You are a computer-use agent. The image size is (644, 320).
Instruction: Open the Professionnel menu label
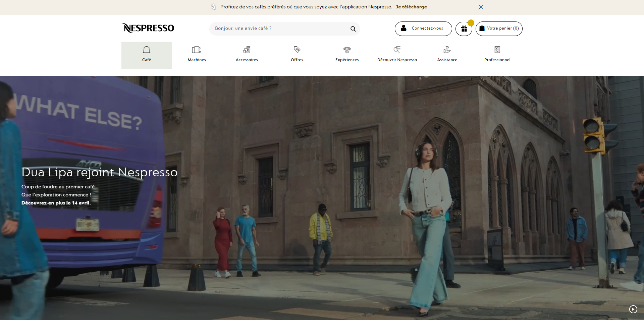(497, 60)
